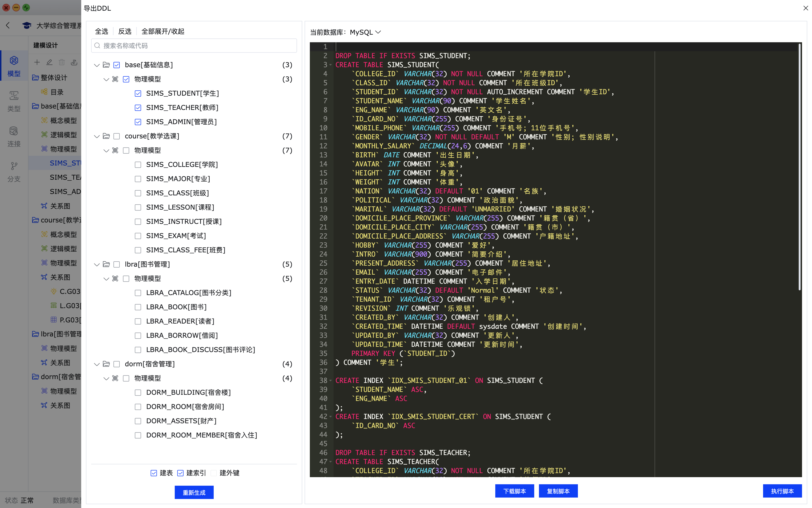Click the pencil edit icon under 建模设计

(x=49, y=62)
